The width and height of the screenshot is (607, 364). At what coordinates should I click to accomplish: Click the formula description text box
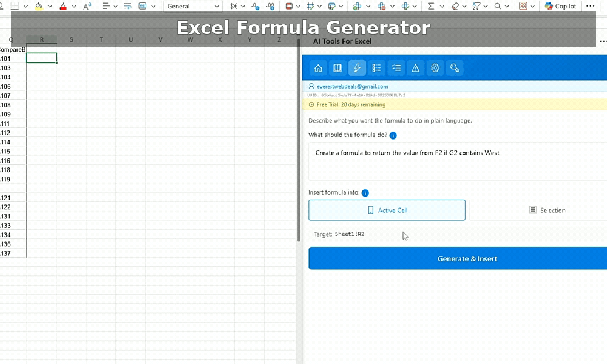[x=458, y=161]
